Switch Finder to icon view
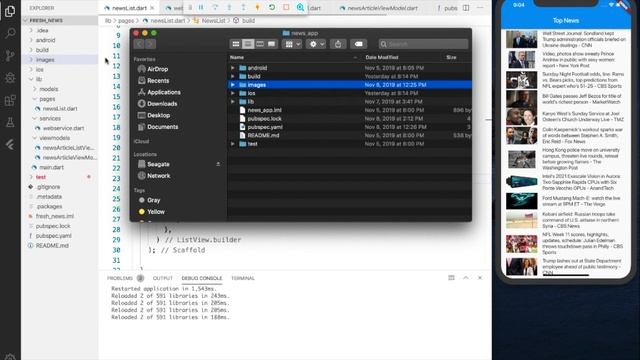Screen dimensions: 640x360 pyautogui.click(x=236, y=44)
